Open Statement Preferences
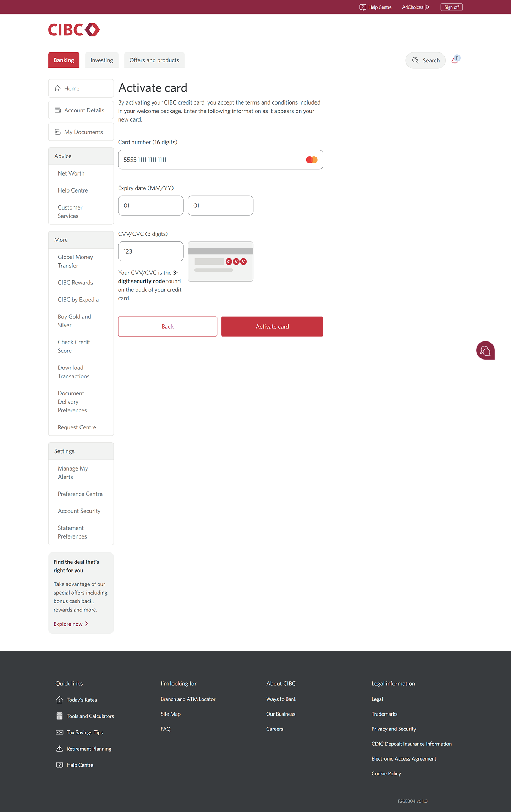Screen dimensions: 511x812 [x=72, y=532]
